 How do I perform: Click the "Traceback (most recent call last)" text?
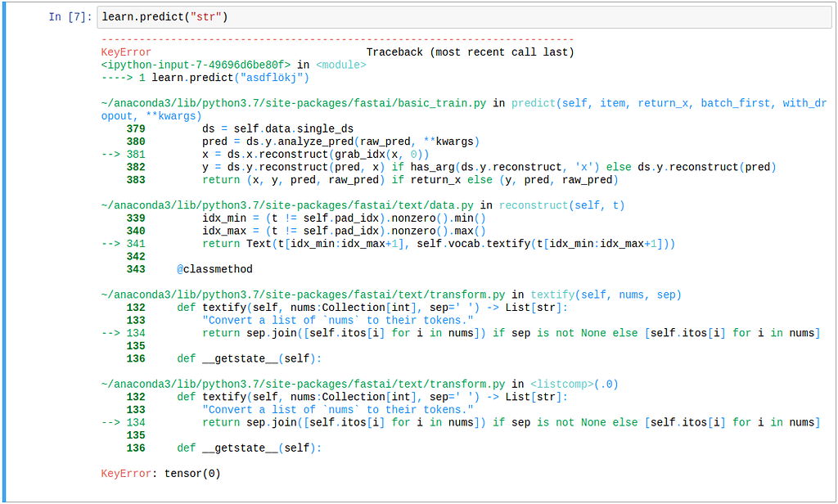click(470, 52)
